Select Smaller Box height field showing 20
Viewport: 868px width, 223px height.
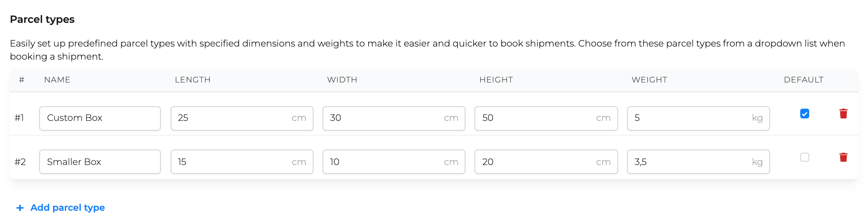tap(546, 162)
